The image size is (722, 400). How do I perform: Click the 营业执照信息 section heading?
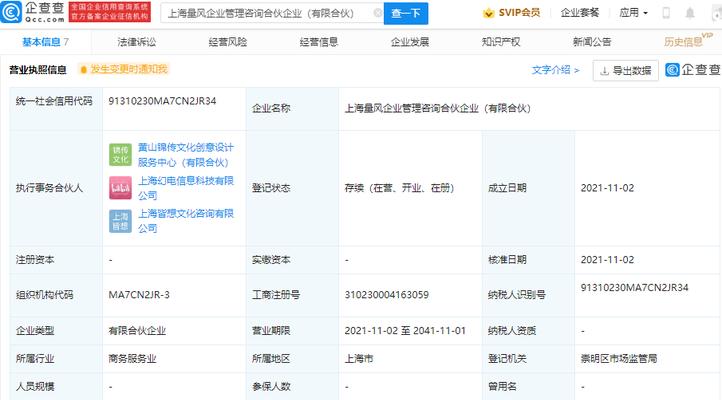38,70
